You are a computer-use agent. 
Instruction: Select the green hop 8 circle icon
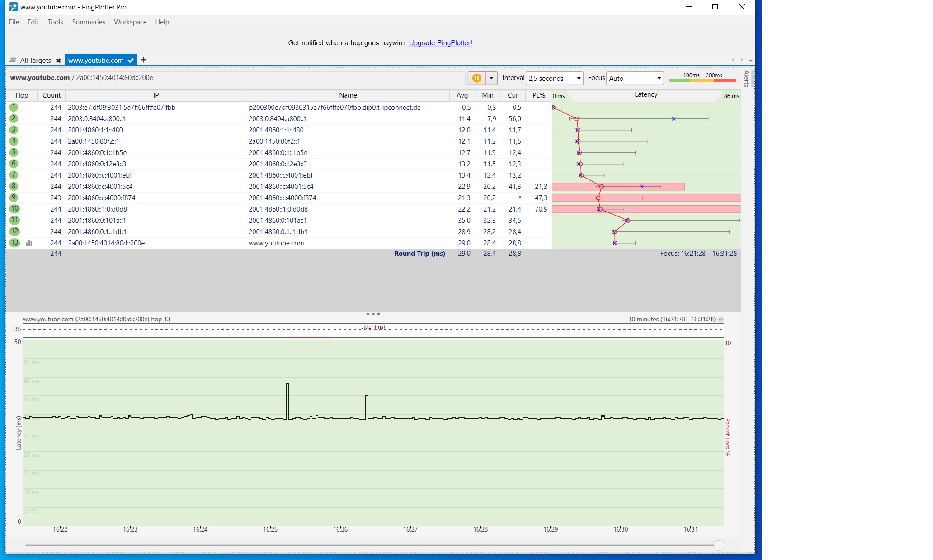coord(14,186)
